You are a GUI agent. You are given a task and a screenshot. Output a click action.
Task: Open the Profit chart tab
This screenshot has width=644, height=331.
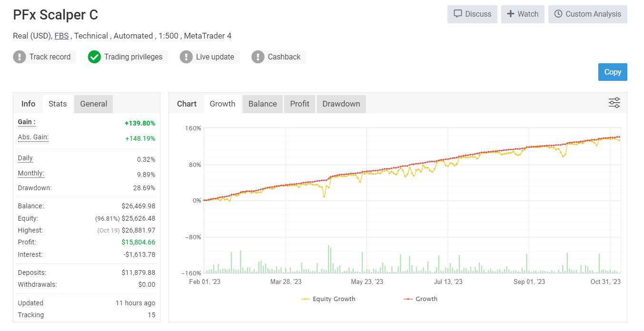[299, 104]
